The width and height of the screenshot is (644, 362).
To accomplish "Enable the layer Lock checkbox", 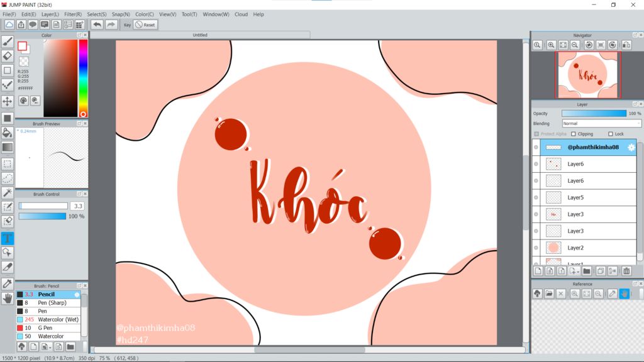I will [x=610, y=134].
